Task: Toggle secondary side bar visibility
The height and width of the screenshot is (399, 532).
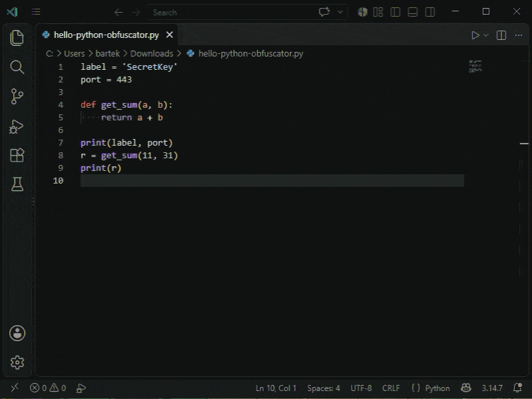Action: 430,12
